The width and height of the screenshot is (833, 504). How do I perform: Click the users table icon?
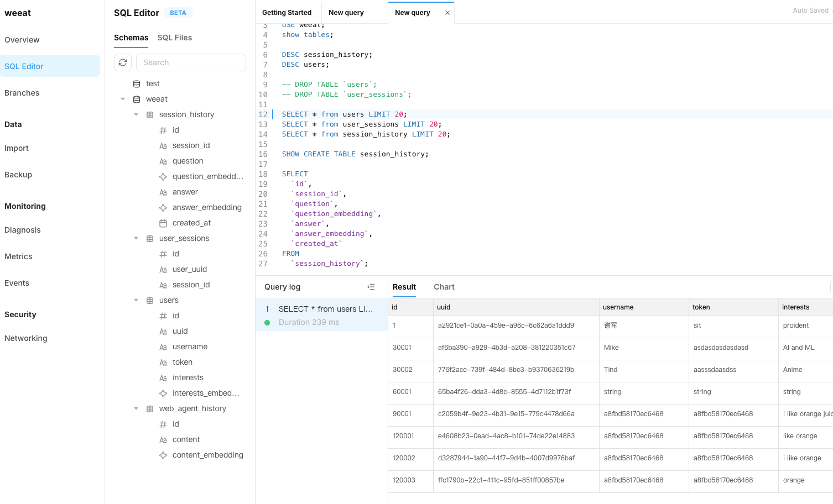pos(150,301)
